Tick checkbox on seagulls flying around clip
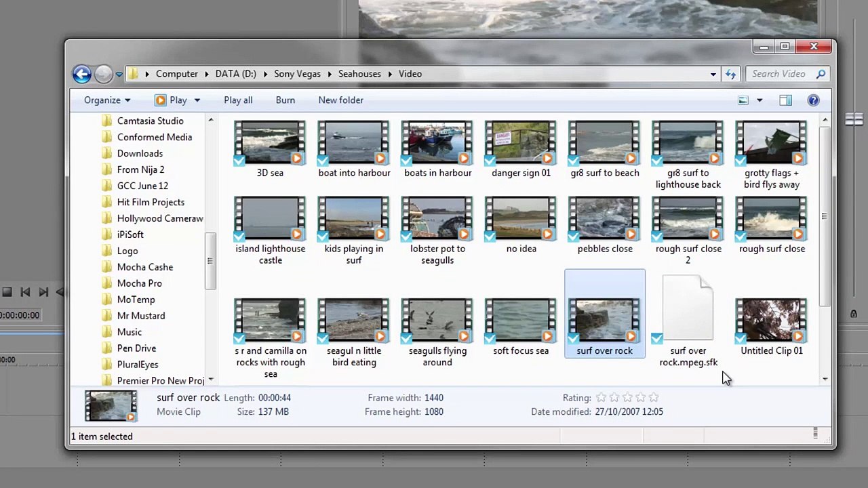 click(x=406, y=338)
